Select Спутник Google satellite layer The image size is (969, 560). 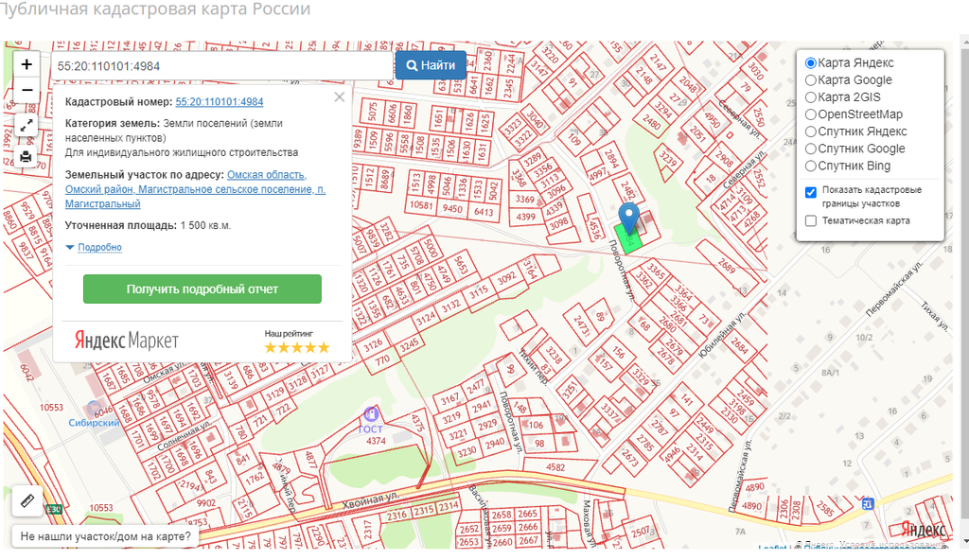tap(811, 149)
